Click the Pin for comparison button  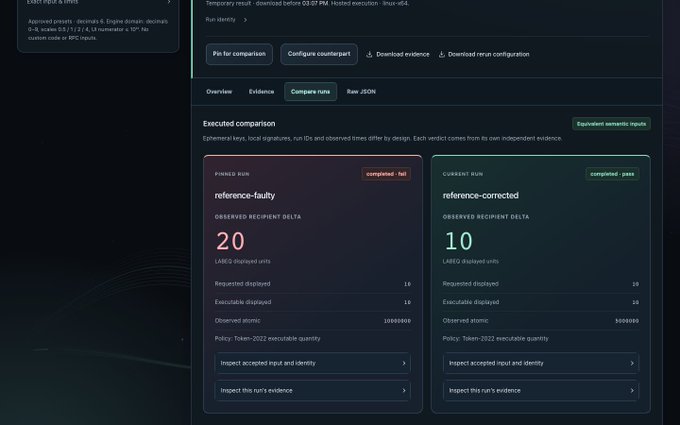pyautogui.click(x=239, y=54)
